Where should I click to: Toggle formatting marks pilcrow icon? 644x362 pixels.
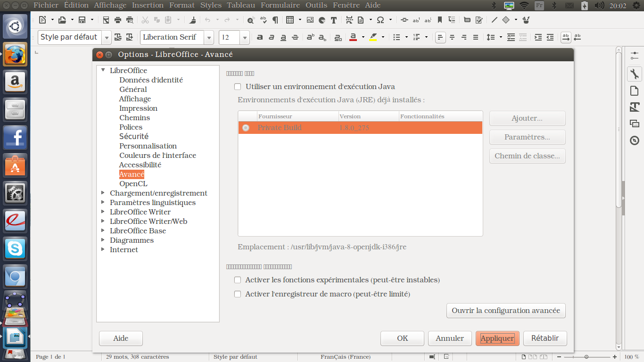(275, 20)
